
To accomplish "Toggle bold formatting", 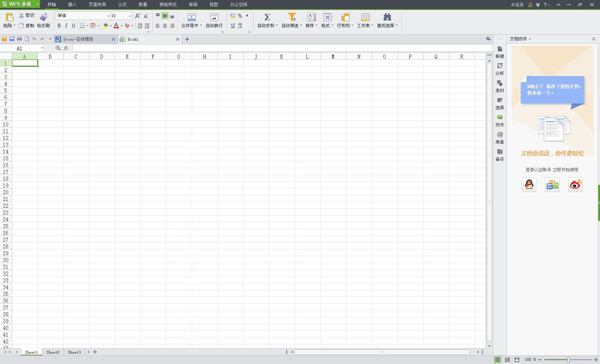I will pos(59,26).
